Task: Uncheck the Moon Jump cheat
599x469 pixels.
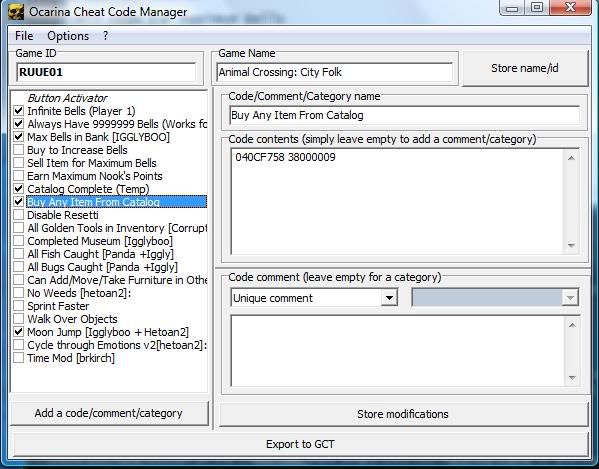Action: (x=18, y=332)
